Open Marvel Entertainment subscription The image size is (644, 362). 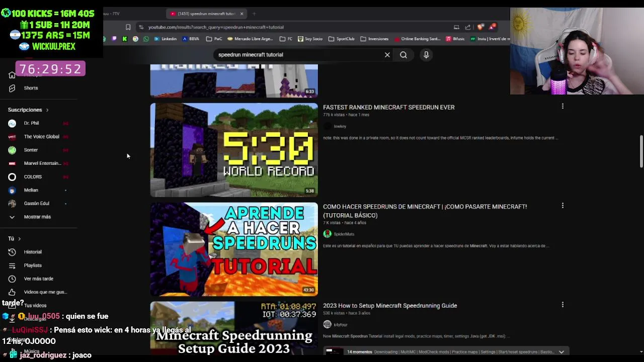pos(42,163)
